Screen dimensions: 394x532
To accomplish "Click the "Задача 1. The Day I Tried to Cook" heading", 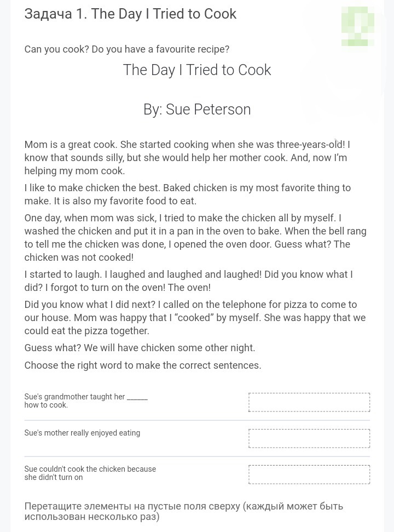I will tap(130, 14).
